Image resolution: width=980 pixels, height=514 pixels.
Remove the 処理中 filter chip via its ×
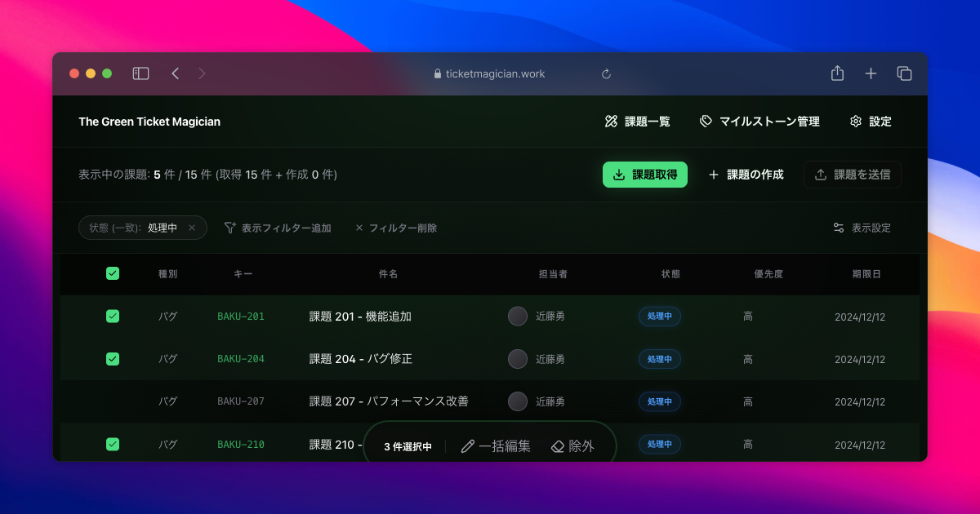(194, 228)
